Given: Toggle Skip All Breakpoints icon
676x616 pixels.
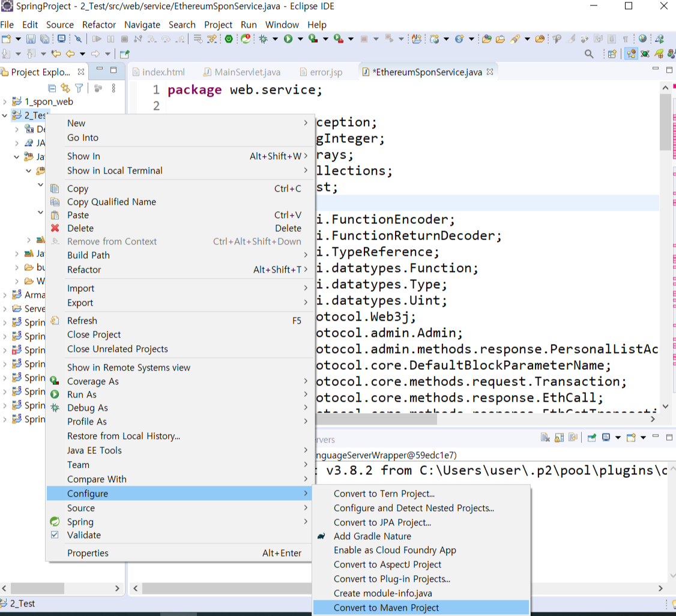Looking at the screenshot, I should click(78, 39).
